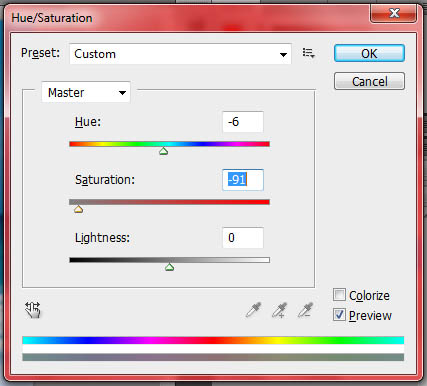The height and width of the screenshot is (386, 427).
Task: Toggle the Preview checkbox
Action: [x=339, y=315]
